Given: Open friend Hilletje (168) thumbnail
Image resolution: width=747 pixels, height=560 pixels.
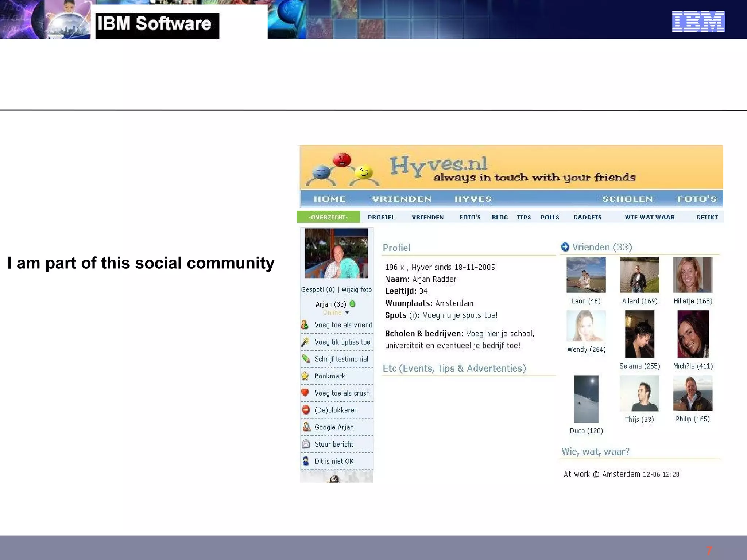Looking at the screenshot, I should click(693, 275).
